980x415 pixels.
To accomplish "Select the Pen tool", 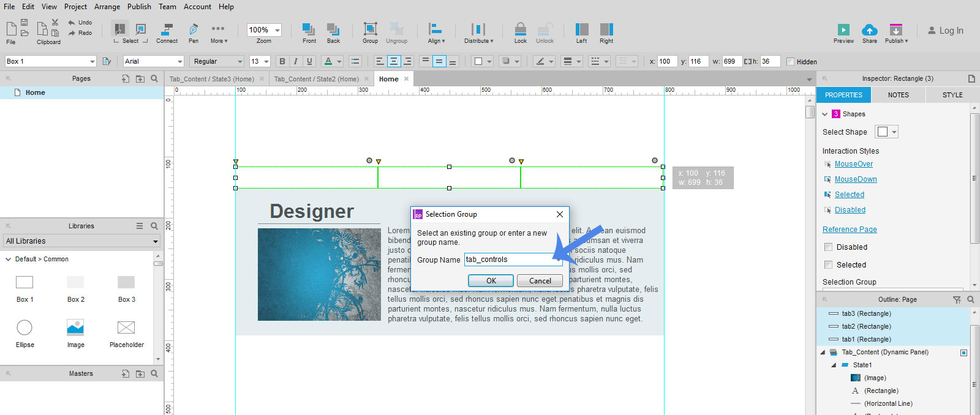I will tap(194, 33).
